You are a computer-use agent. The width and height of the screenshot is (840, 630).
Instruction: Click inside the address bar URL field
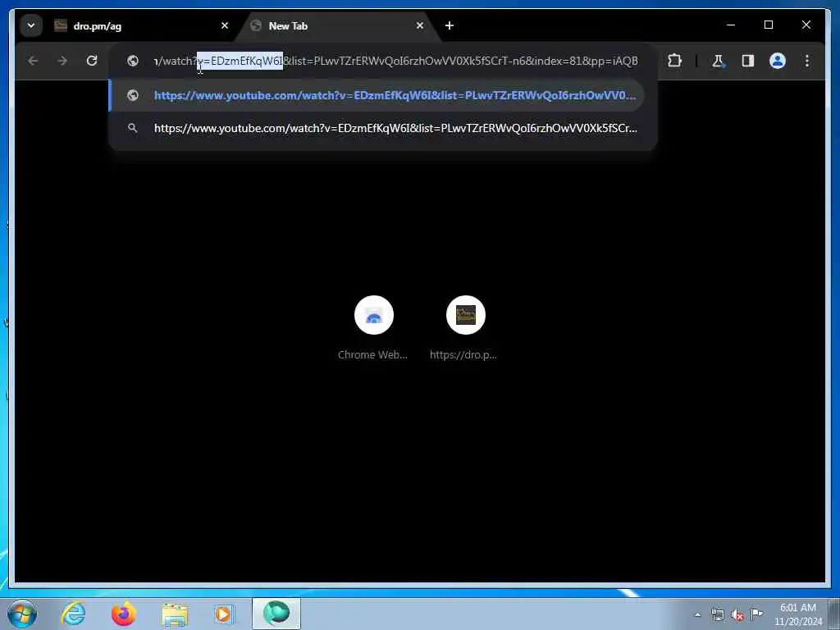pyautogui.click(x=395, y=61)
